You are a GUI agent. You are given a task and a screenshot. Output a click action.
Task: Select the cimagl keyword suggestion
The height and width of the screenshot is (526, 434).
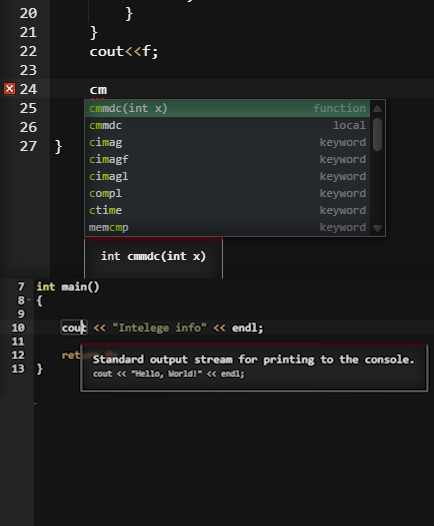tap(227, 176)
